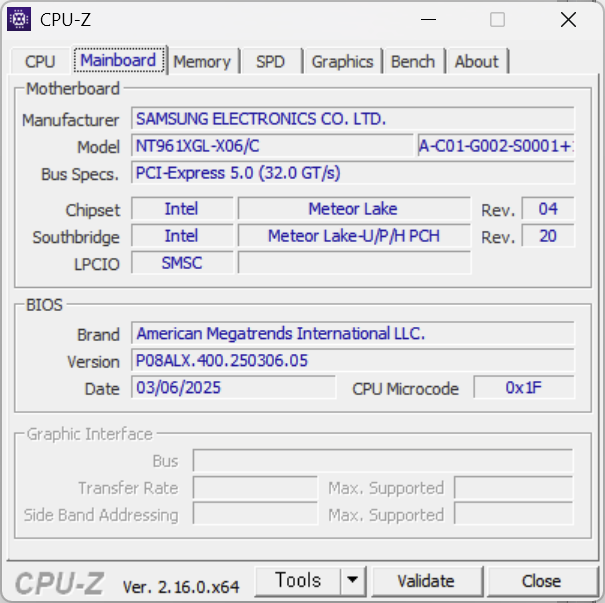Click the model revision field A-C01-G002-S0001
Image resolution: width=605 pixels, height=603 pixels.
coord(496,146)
